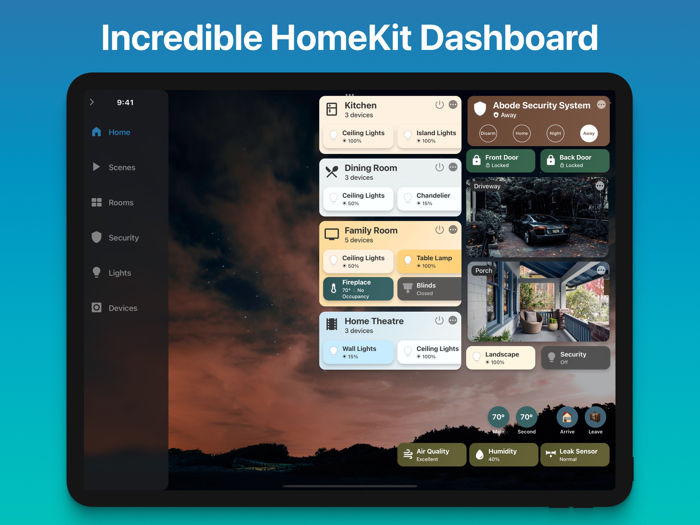Open Scenes in the sidebar
This screenshot has width=700, height=525.
tap(113, 167)
